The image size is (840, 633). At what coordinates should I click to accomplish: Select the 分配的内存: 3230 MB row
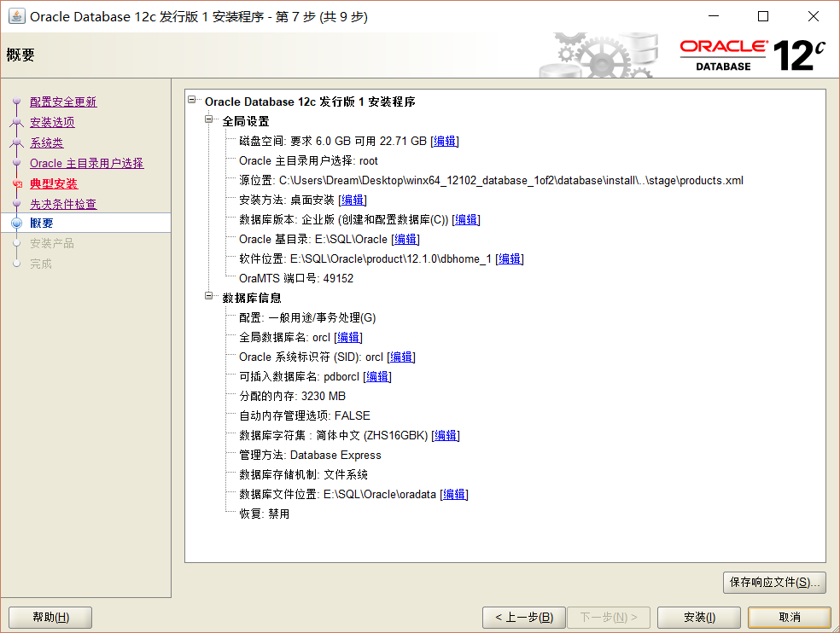(x=293, y=397)
